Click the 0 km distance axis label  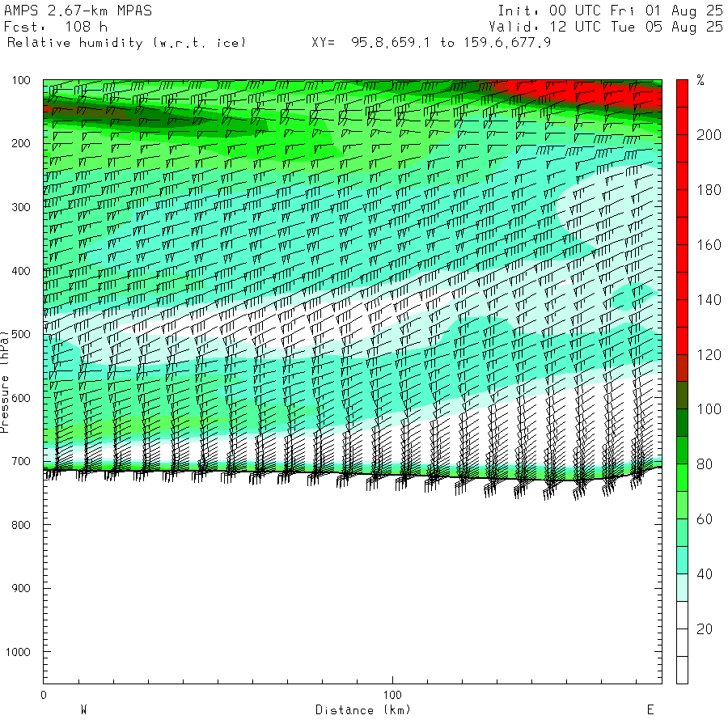(44, 695)
